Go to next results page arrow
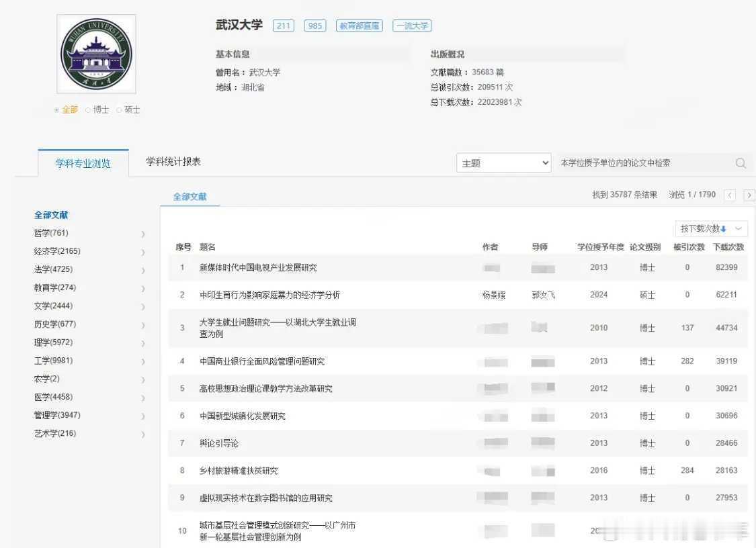756x548 pixels. [749, 195]
